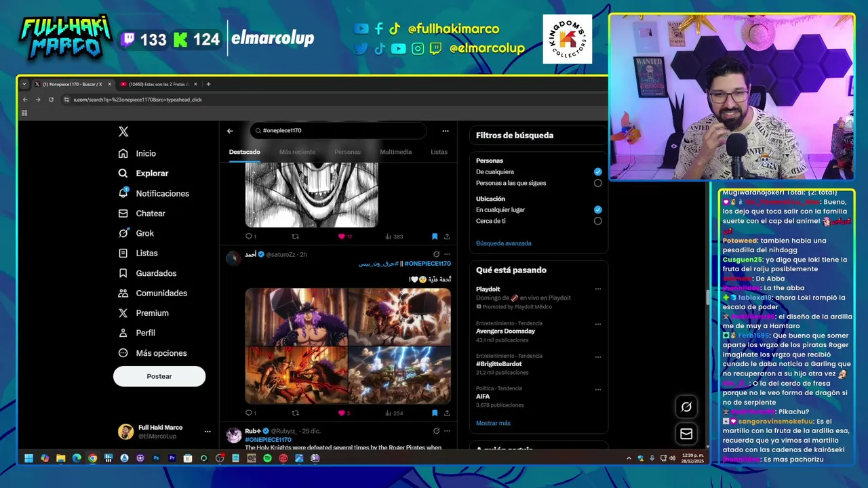Open Comunidades in the sidebar
Viewport: 868px width, 488px height.
153,293
